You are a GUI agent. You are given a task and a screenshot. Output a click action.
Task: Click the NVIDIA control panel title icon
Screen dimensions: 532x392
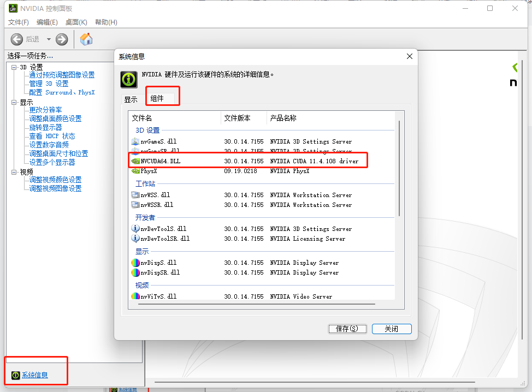point(13,8)
